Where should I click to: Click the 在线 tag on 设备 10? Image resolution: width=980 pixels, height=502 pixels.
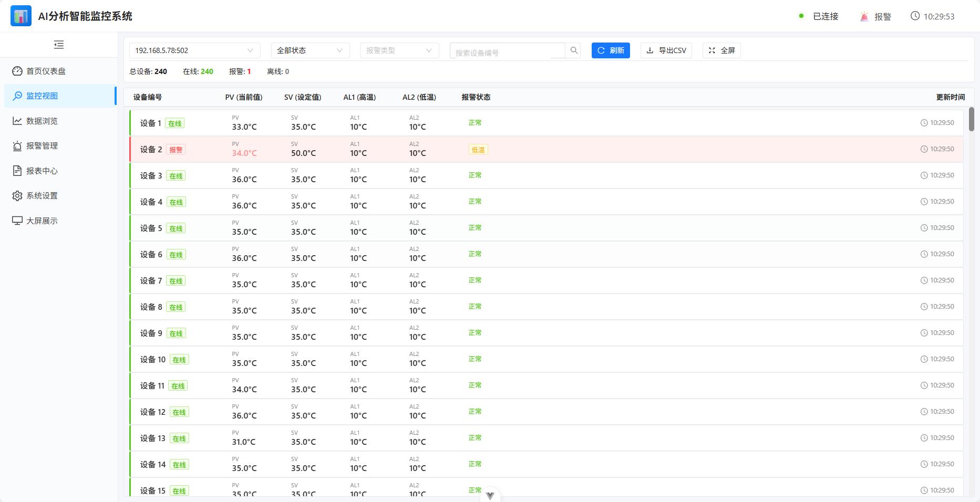(179, 360)
